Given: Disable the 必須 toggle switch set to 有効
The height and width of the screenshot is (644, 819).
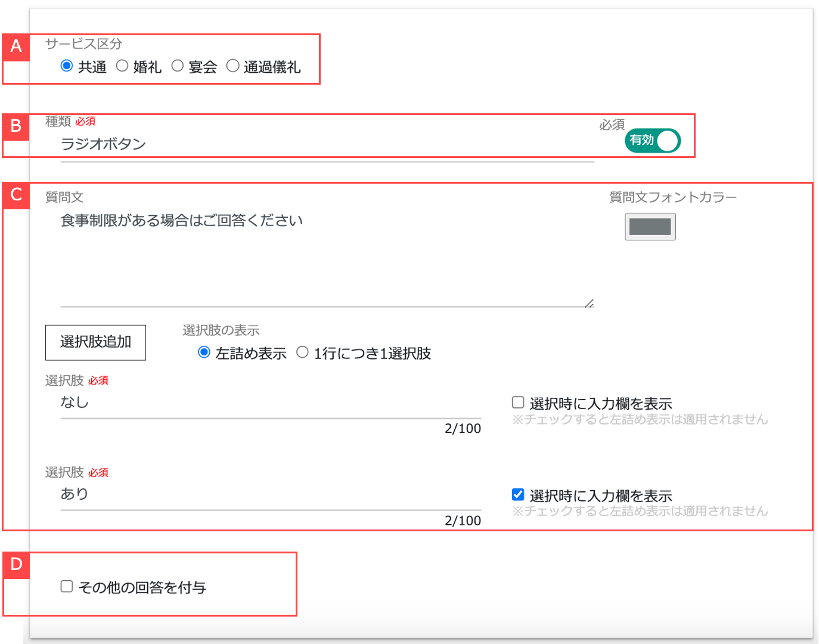Looking at the screenshot, I should coord(653,141).
